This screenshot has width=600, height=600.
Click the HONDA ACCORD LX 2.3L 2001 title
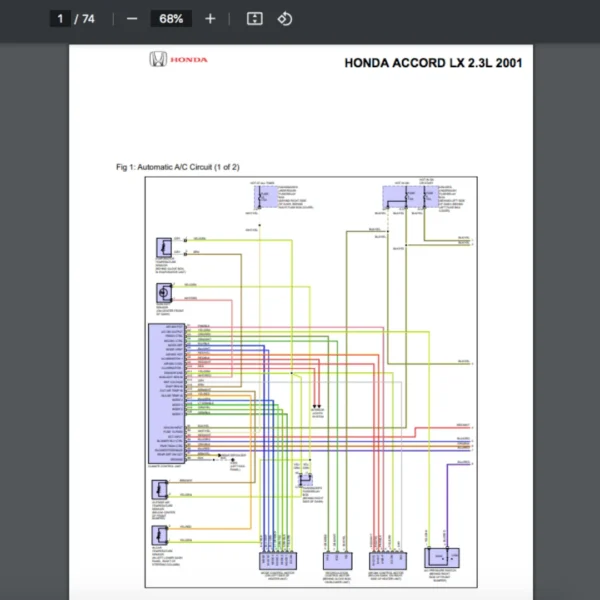pos(433,63)
